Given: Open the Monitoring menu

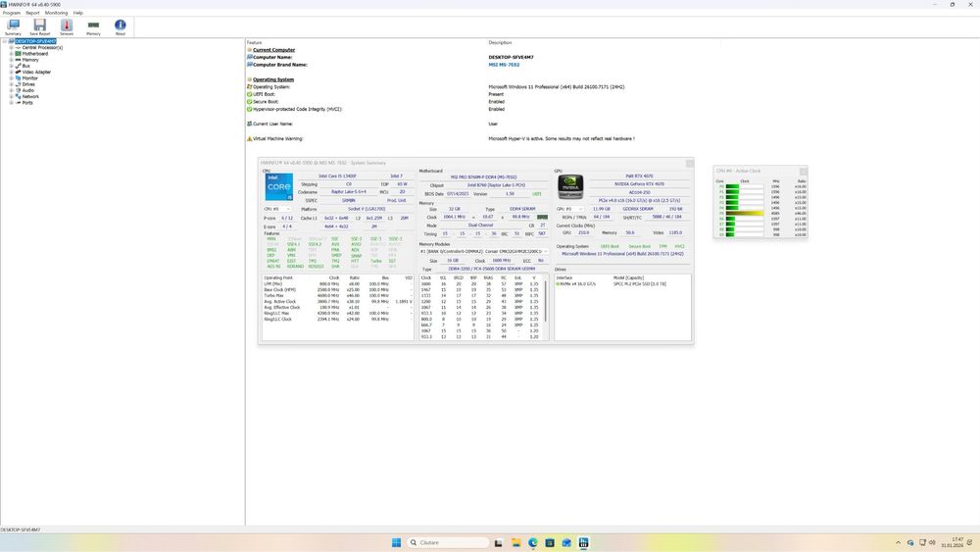Looking at the screenshot, I should tap(56, 13).
